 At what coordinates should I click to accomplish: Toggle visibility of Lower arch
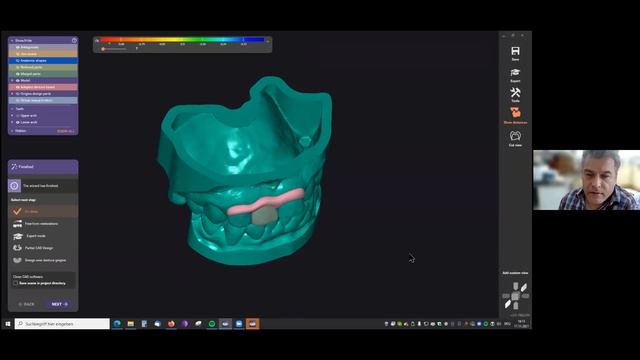pyautogui.click(x=18, y=122)
